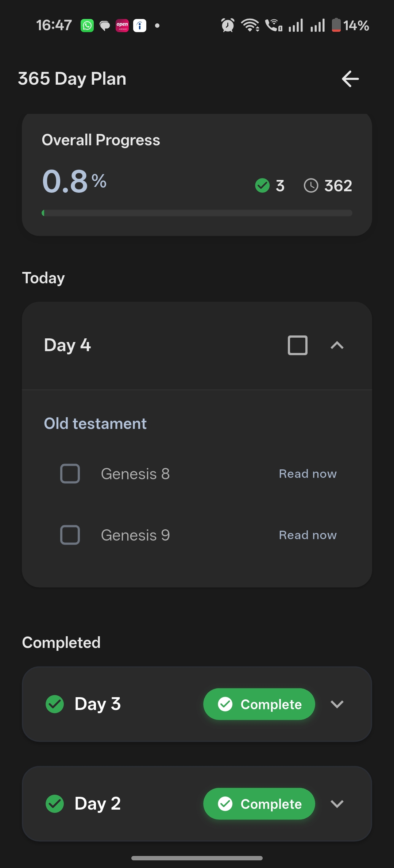This screenshot has width=394, height=868.
Task: Select the Old testament section heading
Action: 95,423
